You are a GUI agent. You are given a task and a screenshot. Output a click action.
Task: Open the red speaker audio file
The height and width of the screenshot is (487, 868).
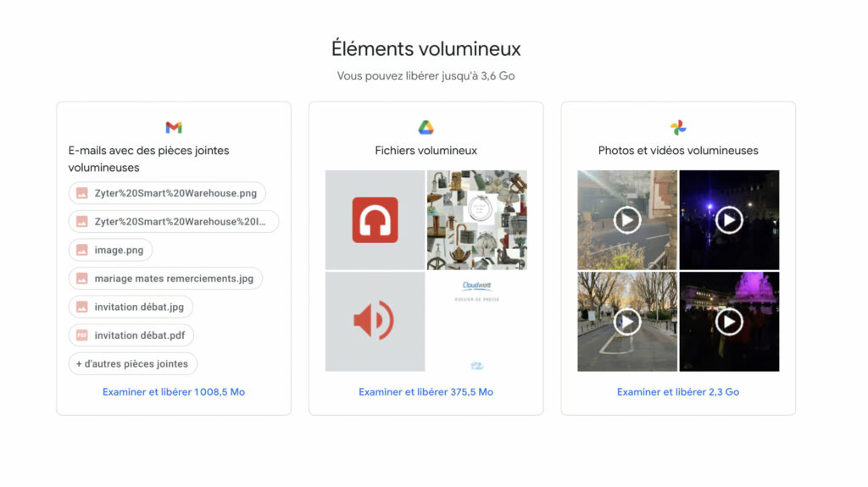coord(375,322)
